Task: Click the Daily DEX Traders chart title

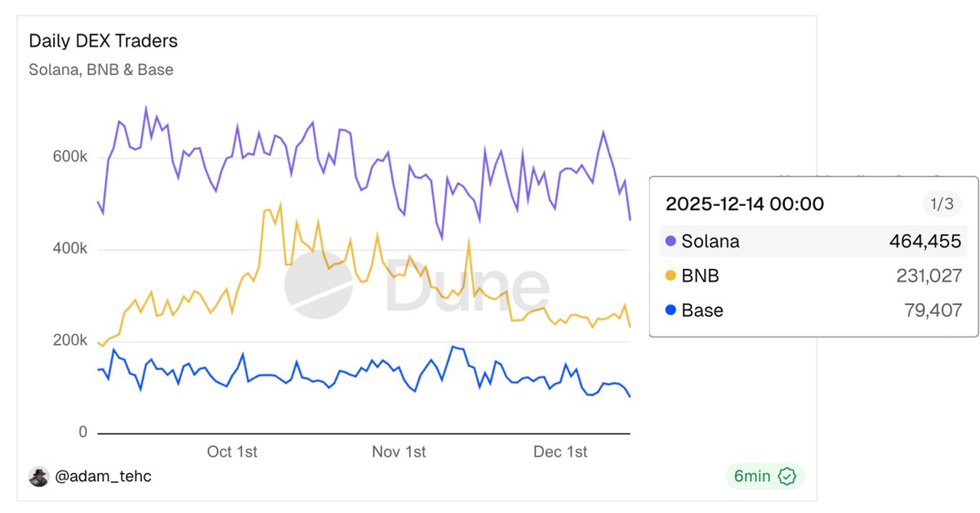Action: [x=103, y=41]
